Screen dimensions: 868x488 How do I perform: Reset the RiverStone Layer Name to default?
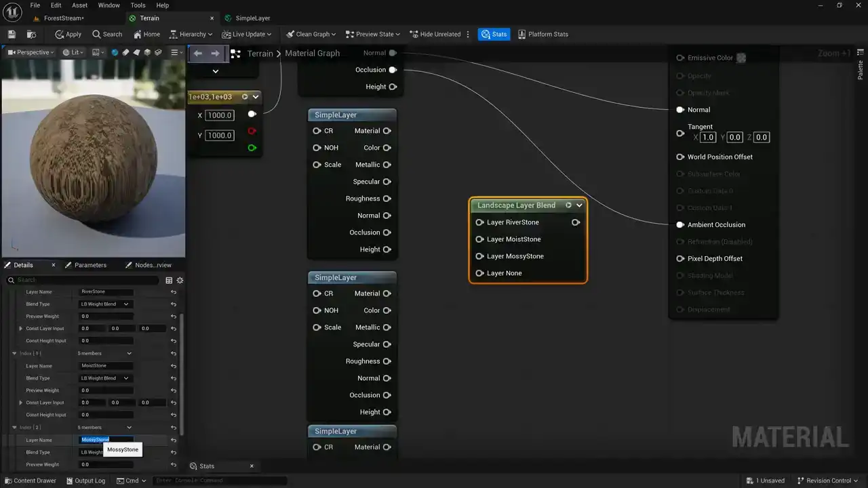tap(174, 292)
